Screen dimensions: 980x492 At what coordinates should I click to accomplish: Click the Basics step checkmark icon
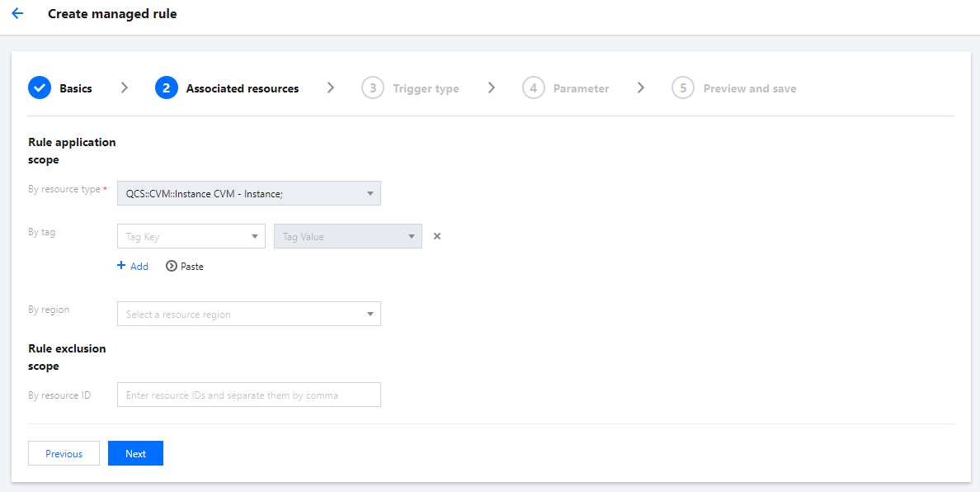40,88
